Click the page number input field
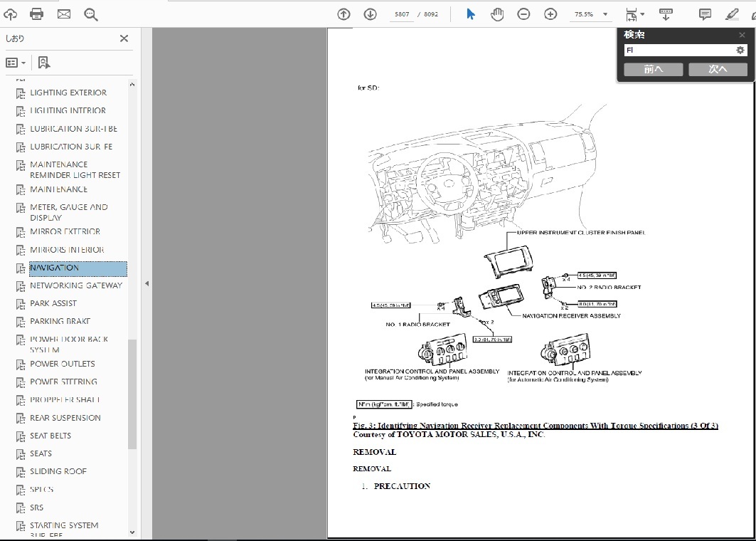The height and width of the screenshot is (541, 756). (403, 14)
